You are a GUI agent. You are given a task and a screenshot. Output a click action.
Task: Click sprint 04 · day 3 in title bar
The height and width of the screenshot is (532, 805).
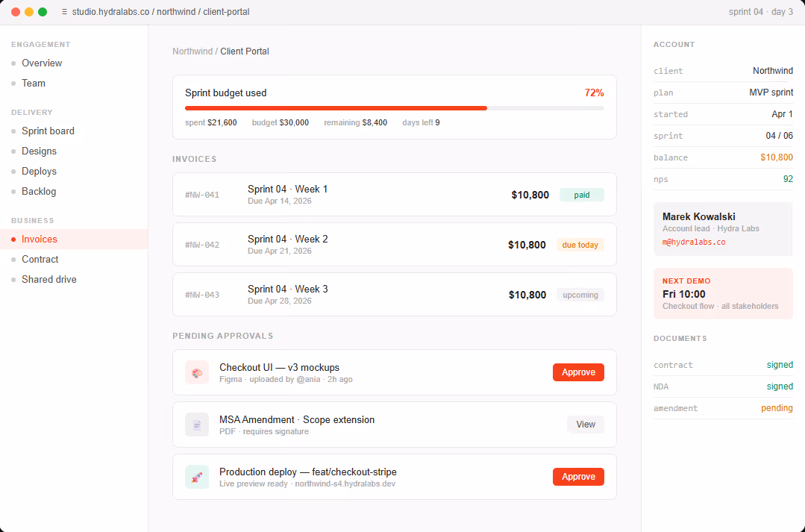[x=760, y=12]
